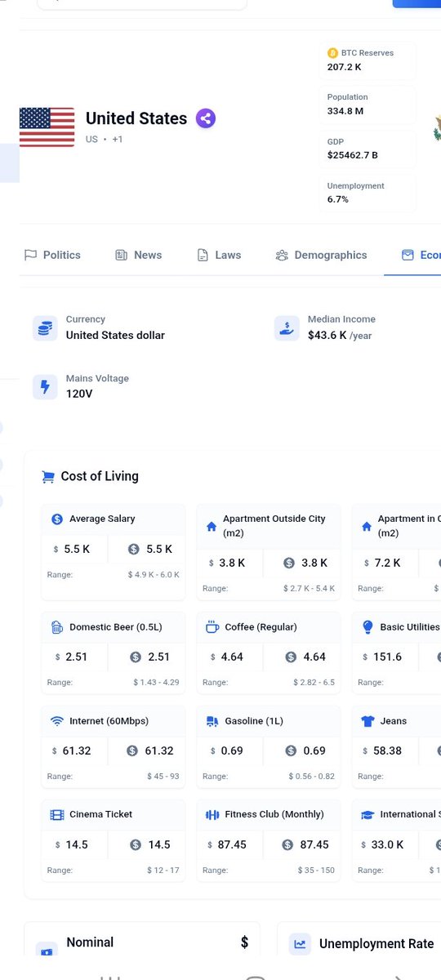The image size is (441, 980).
Task: Click the Cost of Living shopping cart icon
Action: tap(48, 477)
